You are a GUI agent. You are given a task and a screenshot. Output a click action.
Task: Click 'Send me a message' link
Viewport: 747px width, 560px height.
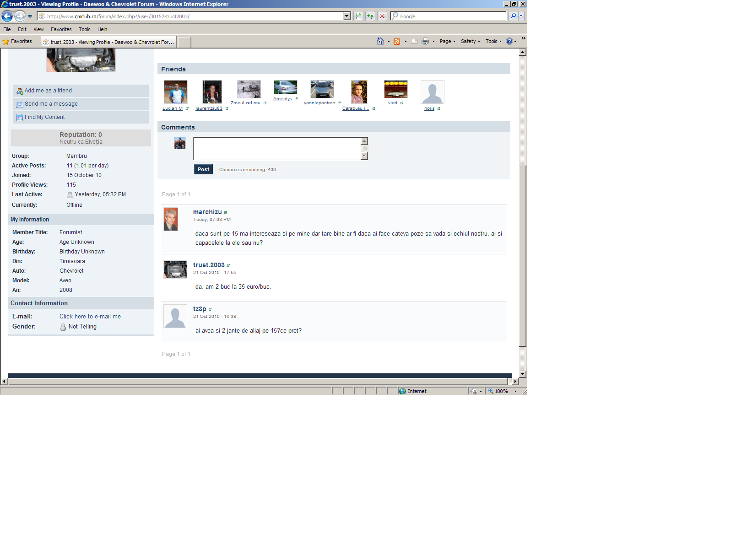tap(51, 104)
